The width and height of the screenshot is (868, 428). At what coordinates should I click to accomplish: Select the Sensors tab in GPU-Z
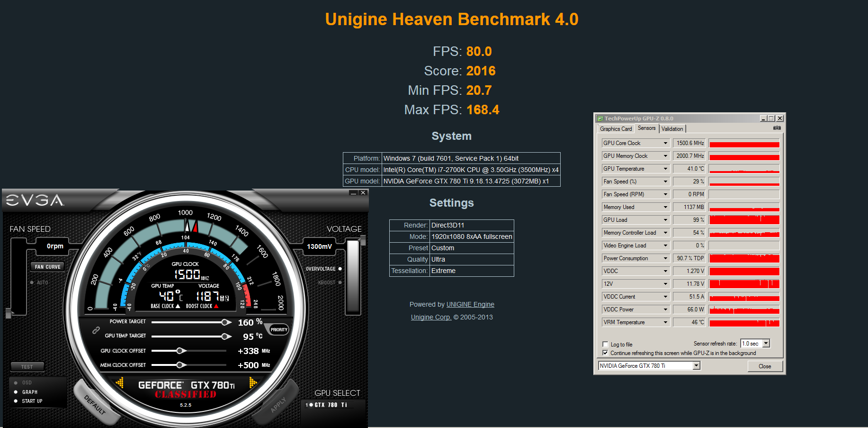647,128
